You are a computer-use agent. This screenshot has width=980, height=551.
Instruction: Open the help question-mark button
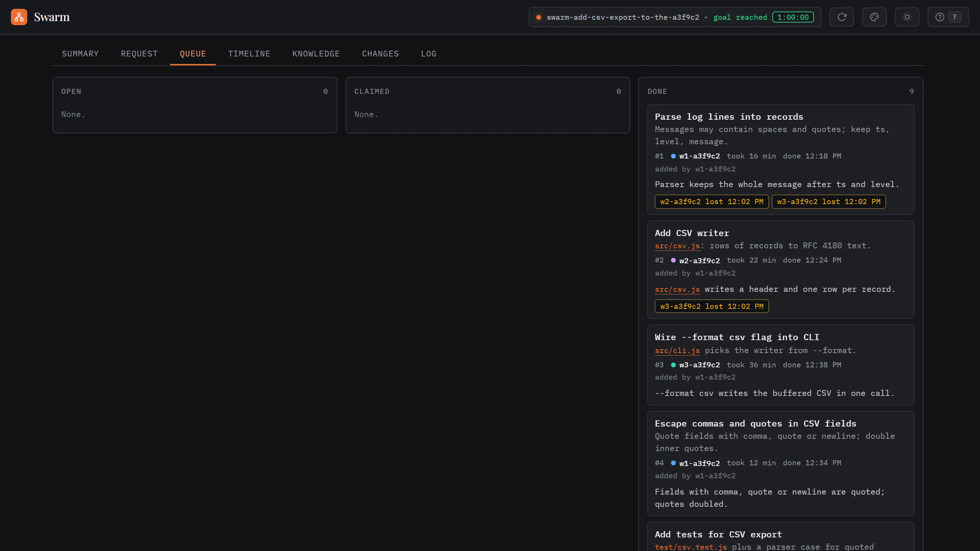[948, 17]
